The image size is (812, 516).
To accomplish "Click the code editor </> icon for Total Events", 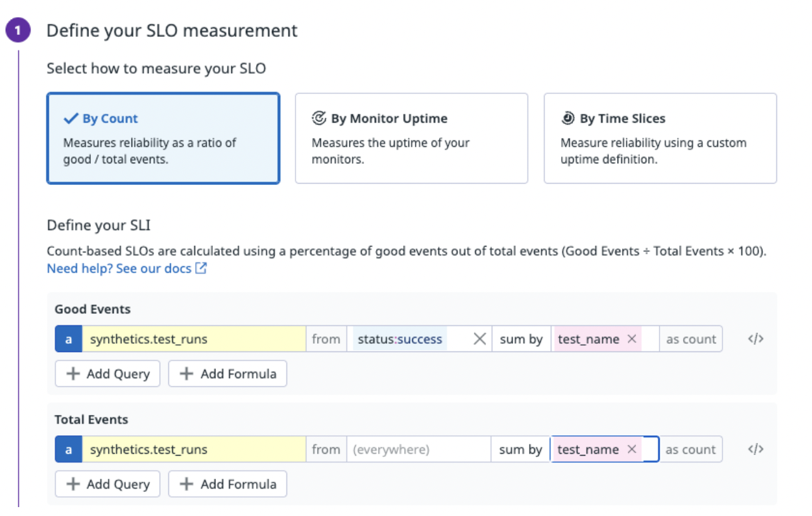I will [x=755, y=449].
